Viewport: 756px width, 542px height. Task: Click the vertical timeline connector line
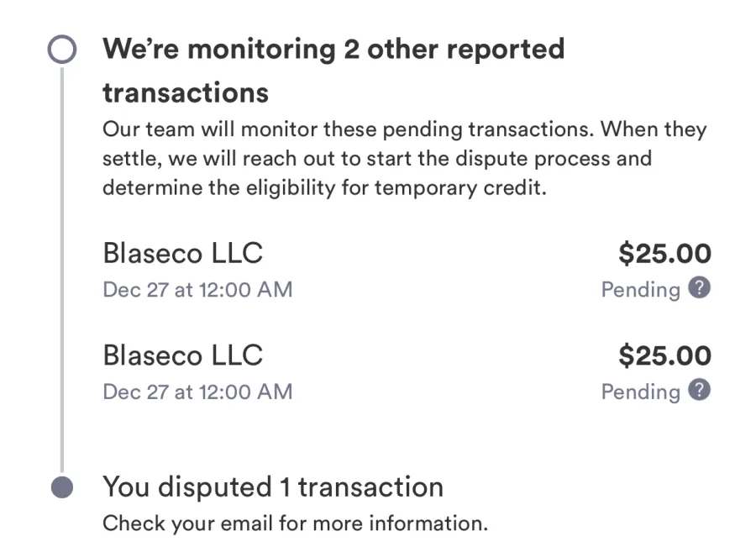pyautogui.click(x=61, y=270)
